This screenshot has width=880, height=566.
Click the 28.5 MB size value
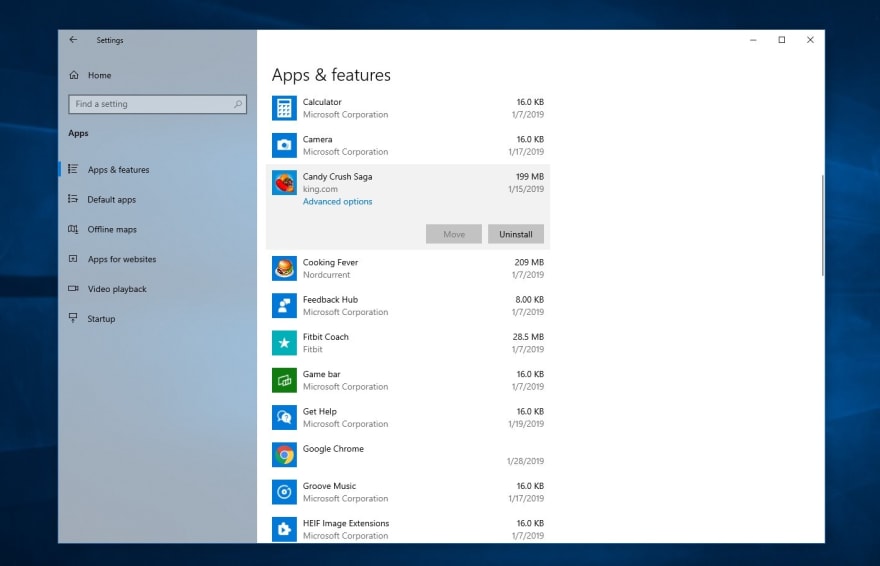528,337
